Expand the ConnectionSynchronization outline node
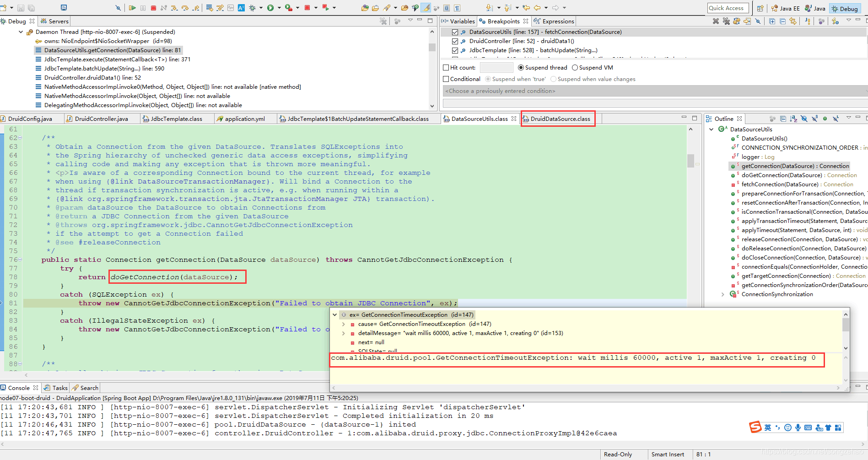 tap(722, 294)
